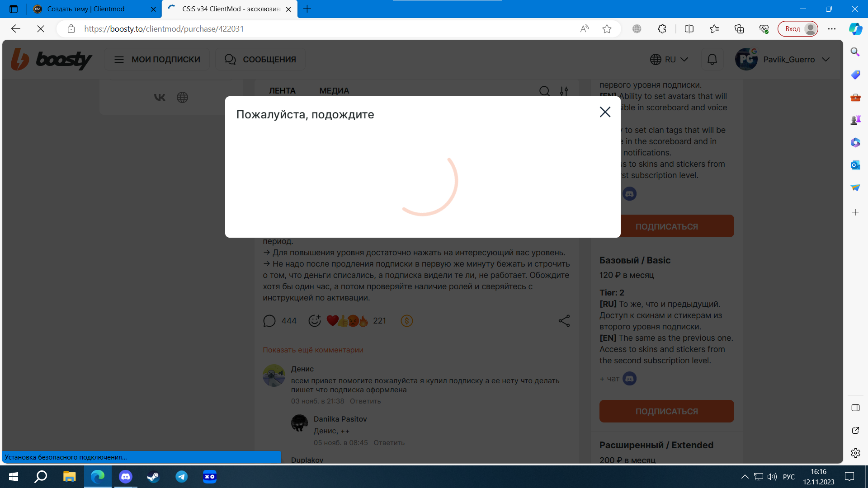Open browser collections icon

739,29
